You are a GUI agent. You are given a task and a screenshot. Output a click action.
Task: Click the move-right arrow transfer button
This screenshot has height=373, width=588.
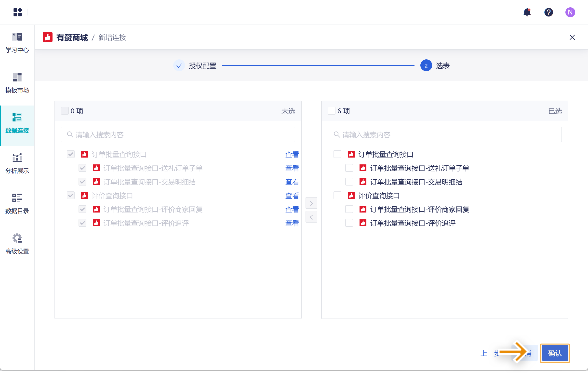click(x=311, y=203)
